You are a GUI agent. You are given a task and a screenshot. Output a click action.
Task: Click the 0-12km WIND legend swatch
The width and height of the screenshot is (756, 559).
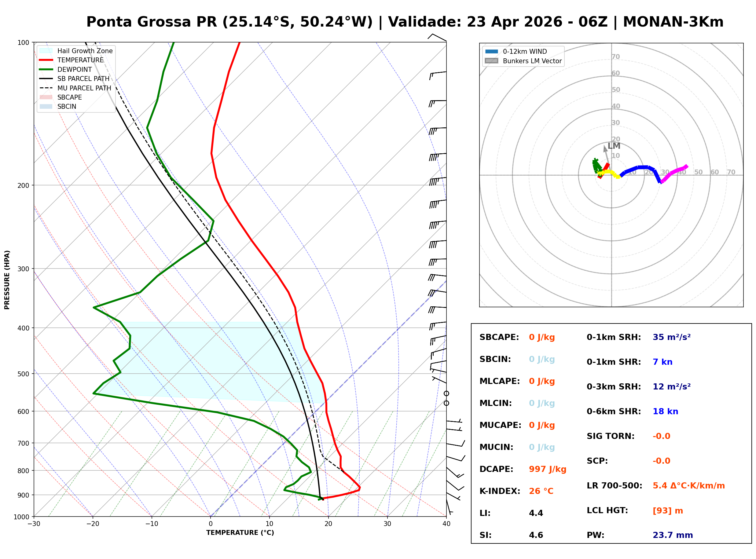[x=491, y=51]
